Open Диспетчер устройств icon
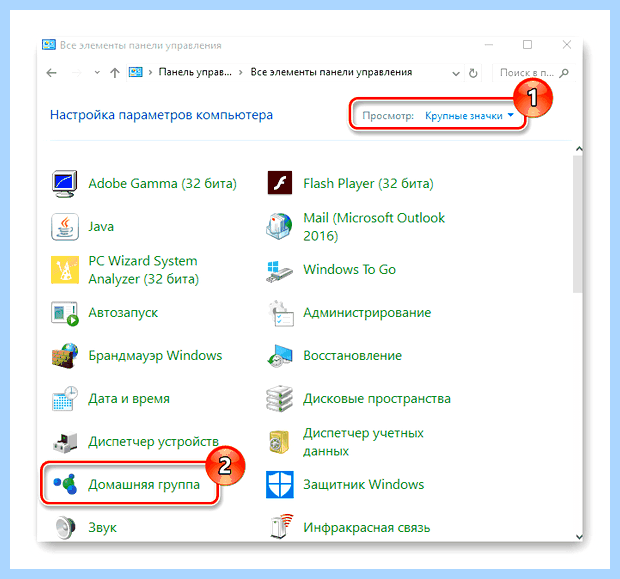 [x=64, y=442]
